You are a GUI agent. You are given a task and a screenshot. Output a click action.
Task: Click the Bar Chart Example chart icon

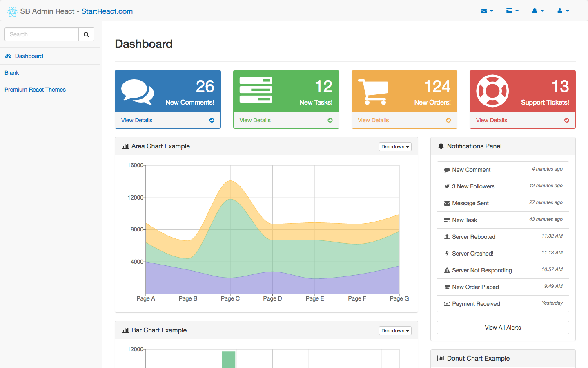pyautogui.click(x=125, y=330)
